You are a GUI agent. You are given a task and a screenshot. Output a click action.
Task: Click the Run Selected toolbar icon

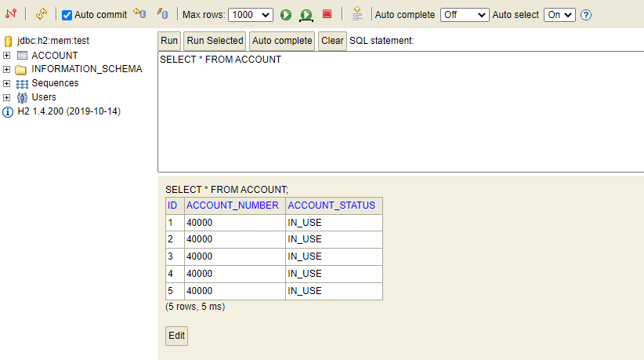(306, 15)
